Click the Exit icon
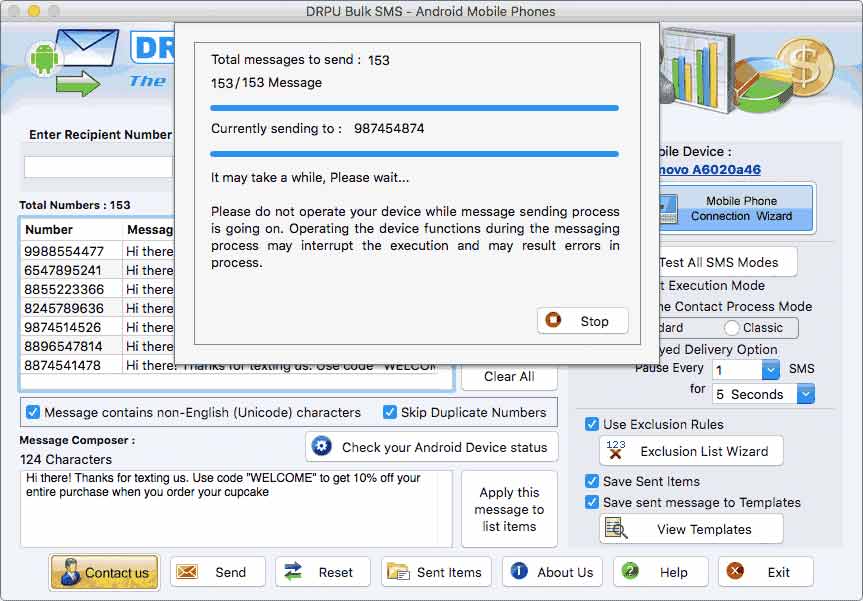Screen dimensions: 863x601 736,572
